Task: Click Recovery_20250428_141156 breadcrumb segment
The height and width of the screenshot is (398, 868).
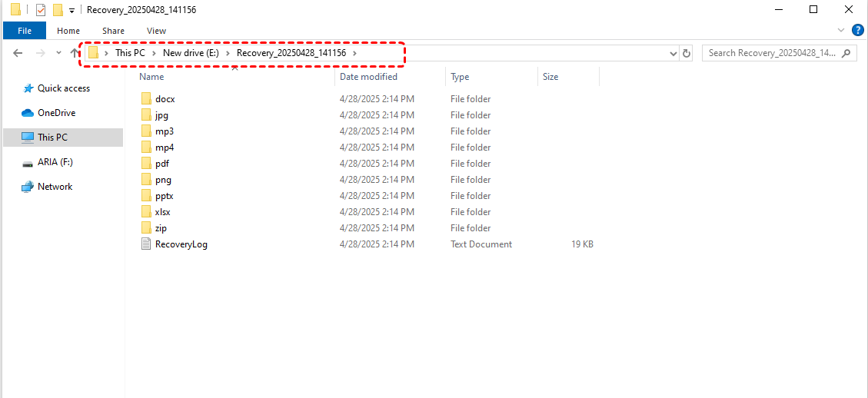Action: point(291,53)
